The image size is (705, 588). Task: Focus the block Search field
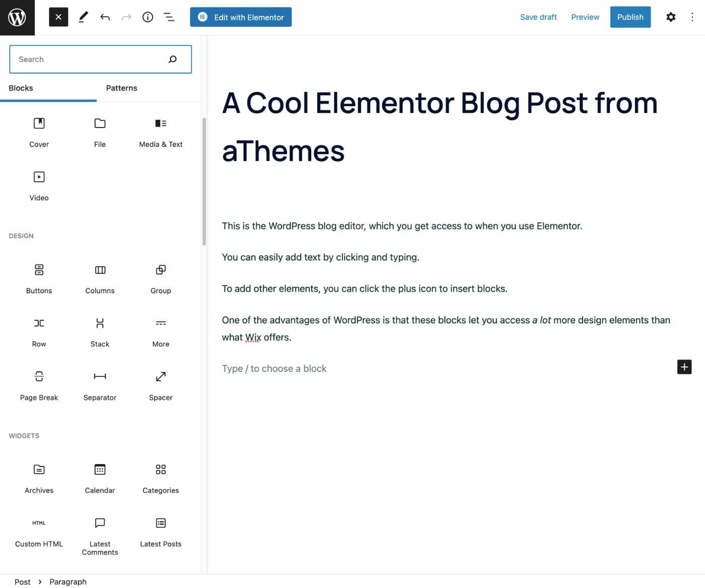click(x=100, y=59)
